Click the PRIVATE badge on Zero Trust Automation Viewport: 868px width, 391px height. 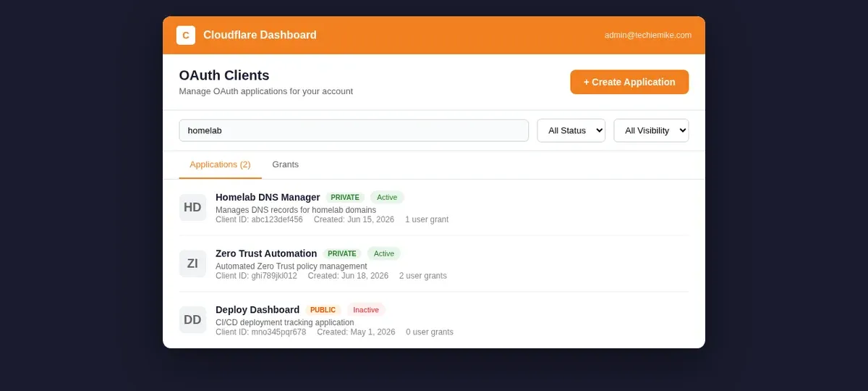coord(342,253)
